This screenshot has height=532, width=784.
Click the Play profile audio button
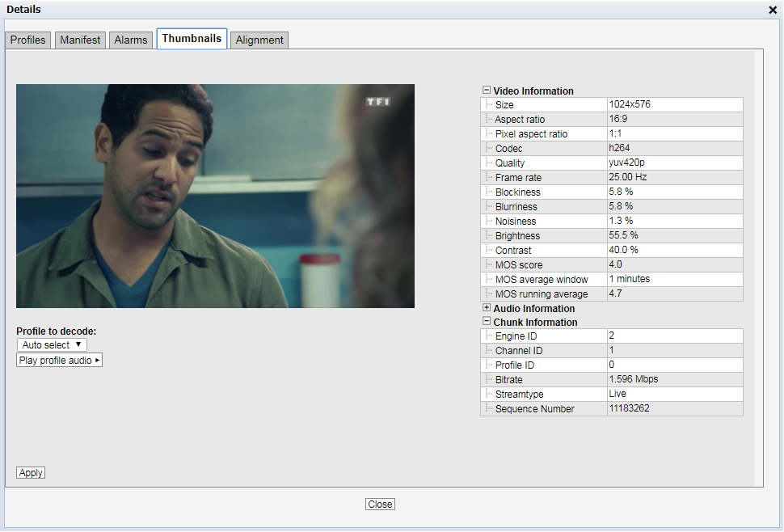(60, 361)
